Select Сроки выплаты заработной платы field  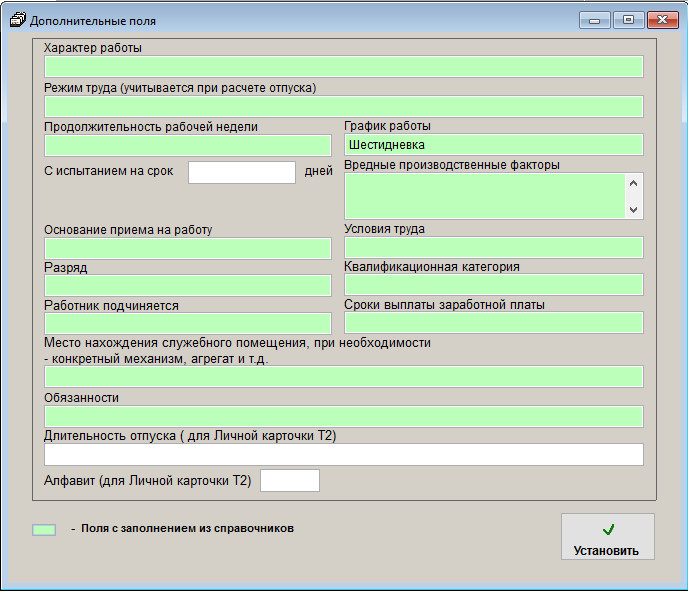(494, 323)
